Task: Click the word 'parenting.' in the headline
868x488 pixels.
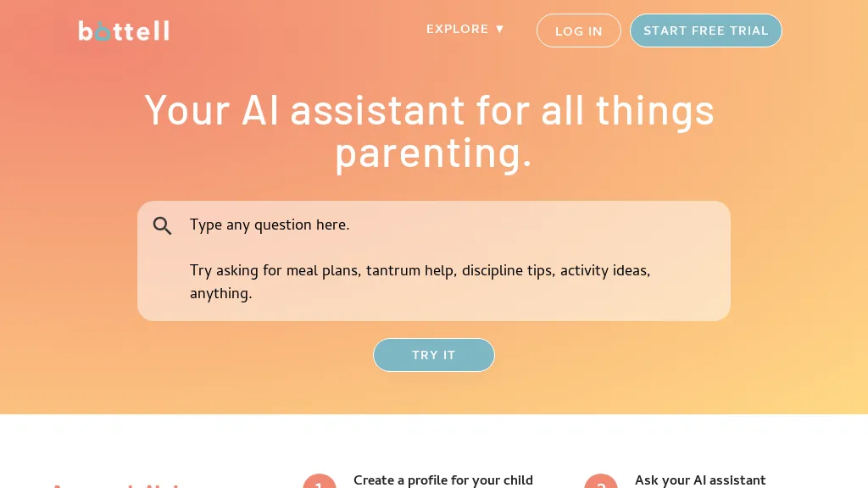Action: pyautogui.click(x=433, y=153)
